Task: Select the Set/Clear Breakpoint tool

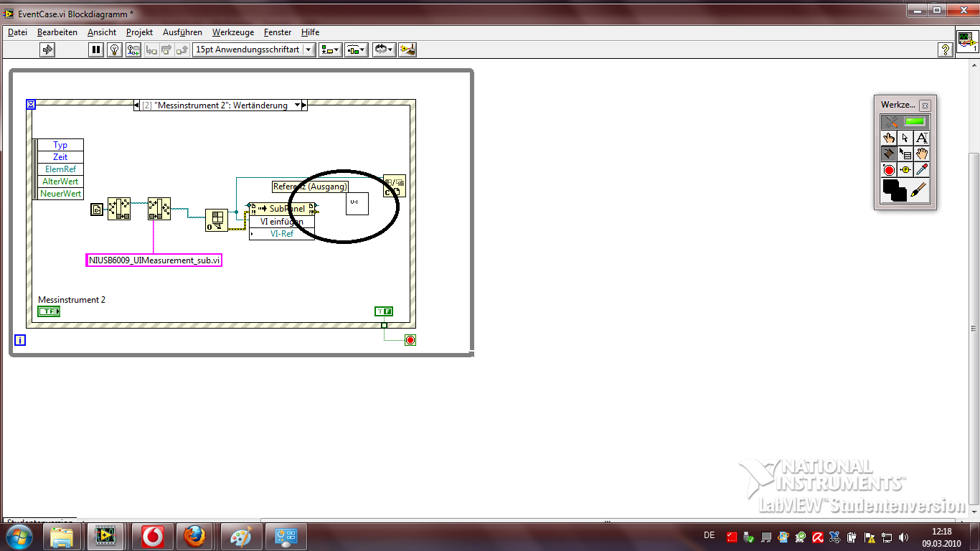Action: [x=889, y=170]
